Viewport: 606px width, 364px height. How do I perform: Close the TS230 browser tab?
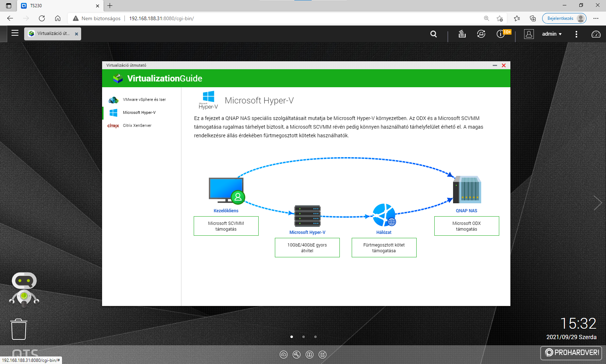(97, 6)
